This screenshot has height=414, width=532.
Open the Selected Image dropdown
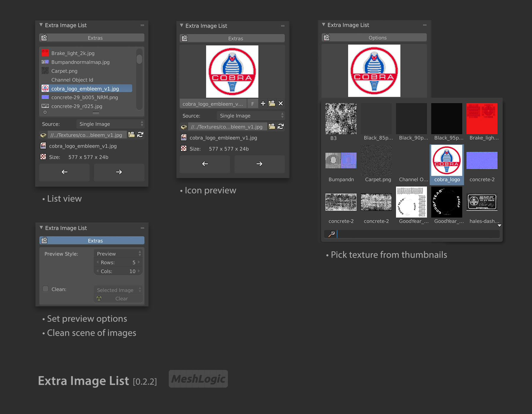pos(119,290)
